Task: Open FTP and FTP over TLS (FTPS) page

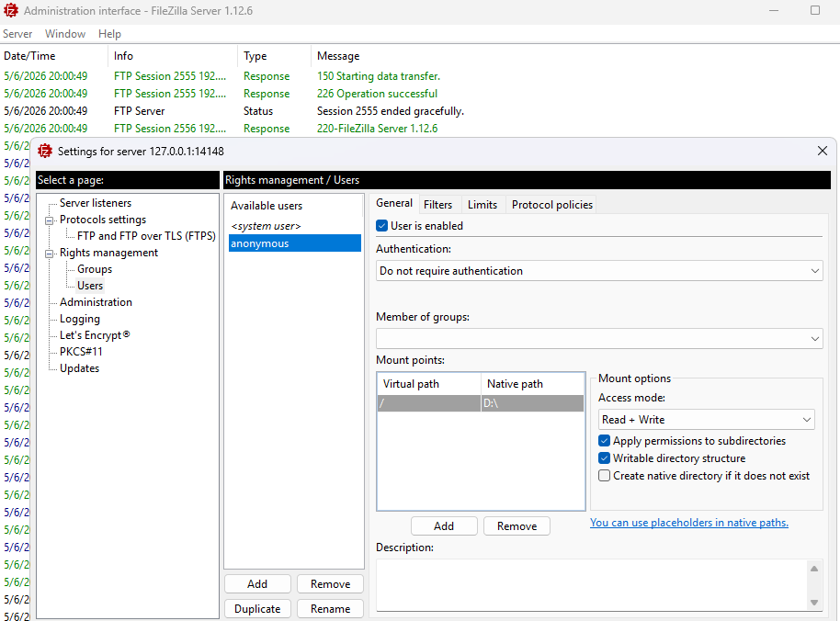Action: [146, 236]
